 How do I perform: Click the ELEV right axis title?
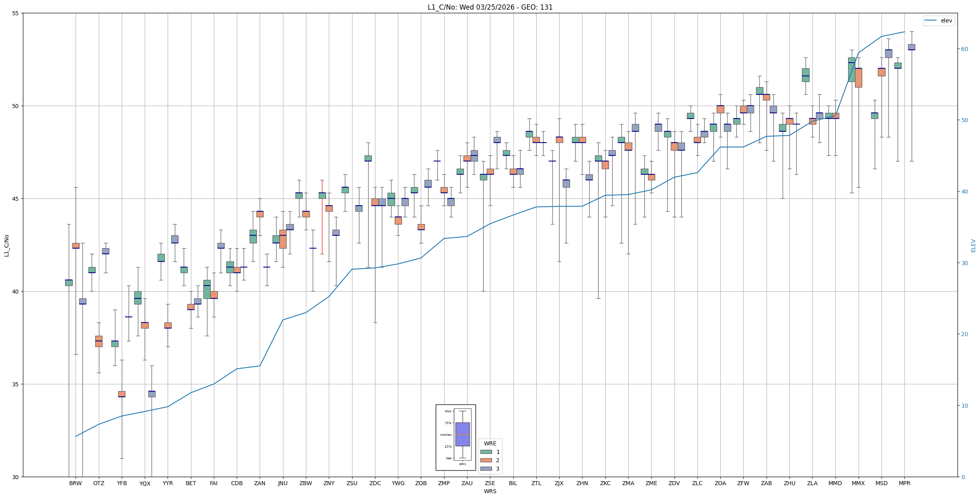[973, 245]
